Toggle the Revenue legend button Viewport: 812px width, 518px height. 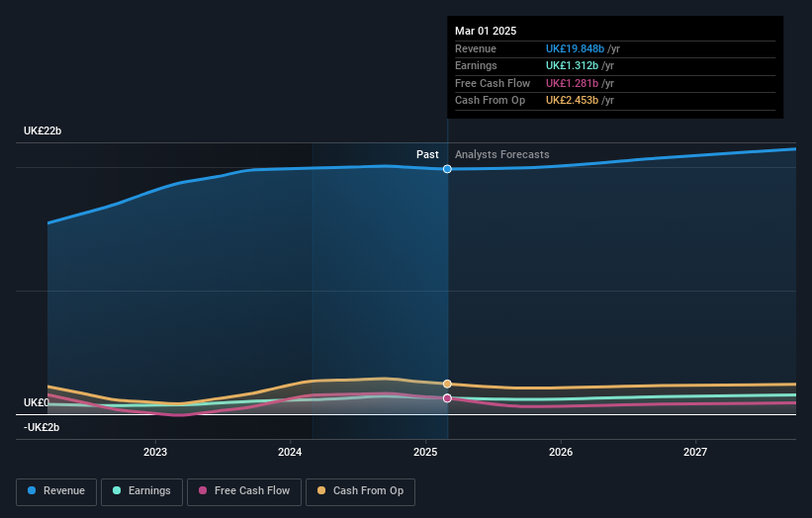pyautogui.click(x=56, y=491)
